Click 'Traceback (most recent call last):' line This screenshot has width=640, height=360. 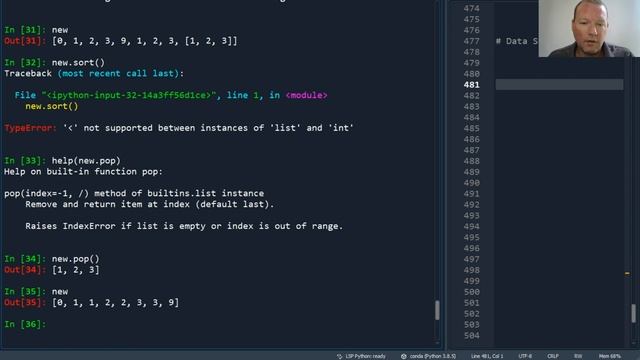tap(94, 73)
